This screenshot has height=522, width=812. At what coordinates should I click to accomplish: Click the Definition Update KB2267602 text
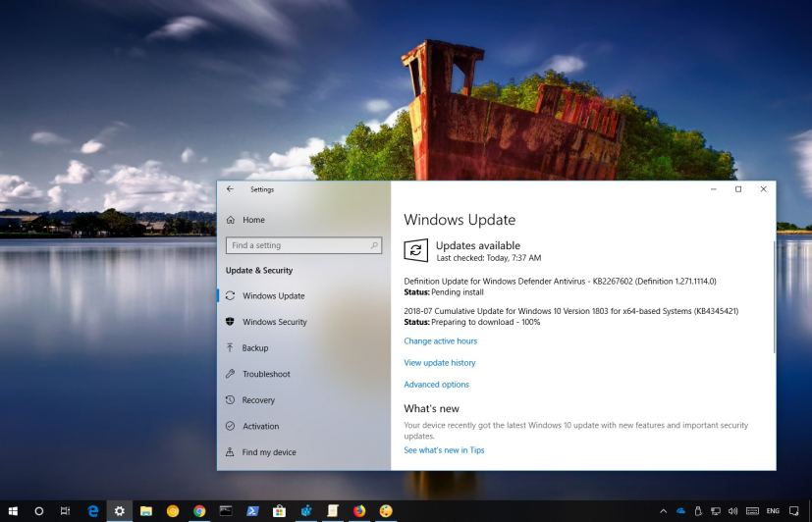[x=560, y=281]
